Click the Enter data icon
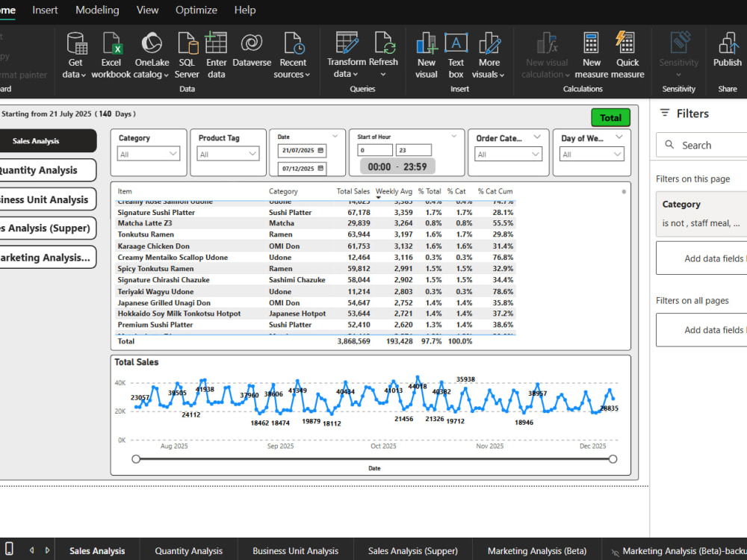The image size is (747, 560). [216, 43]
